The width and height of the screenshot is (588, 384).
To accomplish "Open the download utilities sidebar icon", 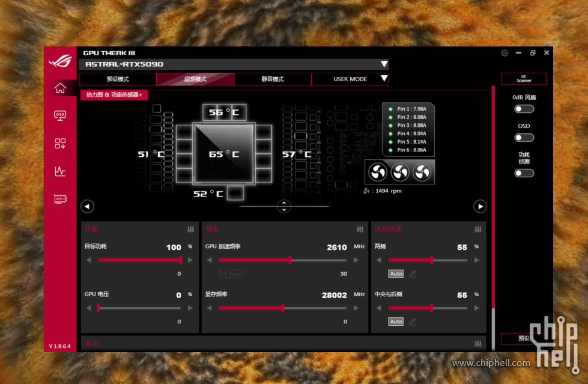I will pos(60,144).
